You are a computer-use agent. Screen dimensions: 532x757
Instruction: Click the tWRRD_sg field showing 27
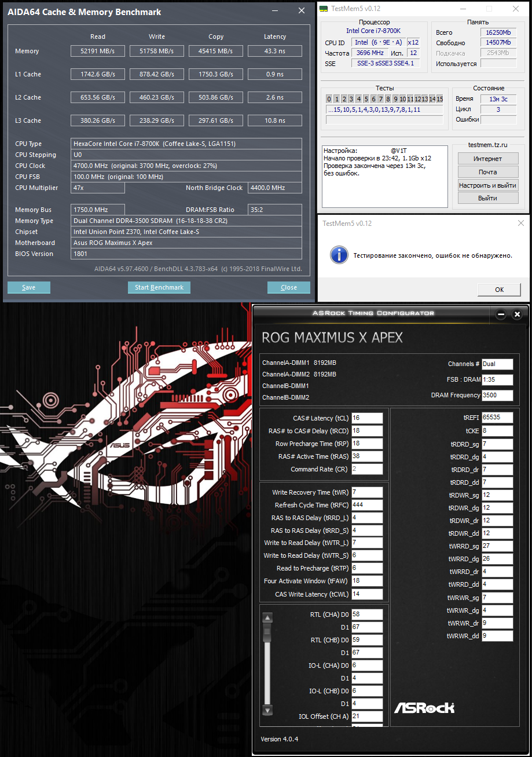click(x=497, y=546)
